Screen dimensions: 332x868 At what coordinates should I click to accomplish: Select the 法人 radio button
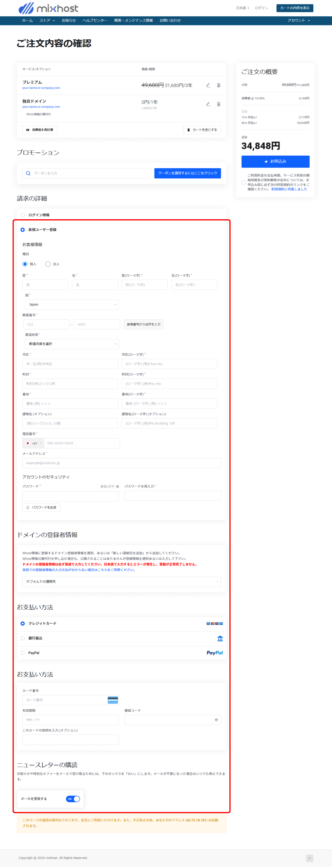48,264
